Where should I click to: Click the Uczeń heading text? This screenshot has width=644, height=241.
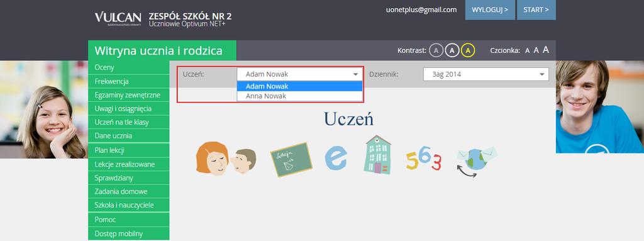pos(348,119)
